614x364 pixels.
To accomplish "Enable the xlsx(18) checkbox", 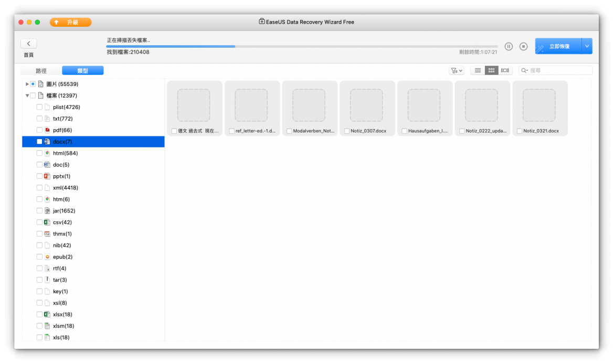I will coord(39,315).
